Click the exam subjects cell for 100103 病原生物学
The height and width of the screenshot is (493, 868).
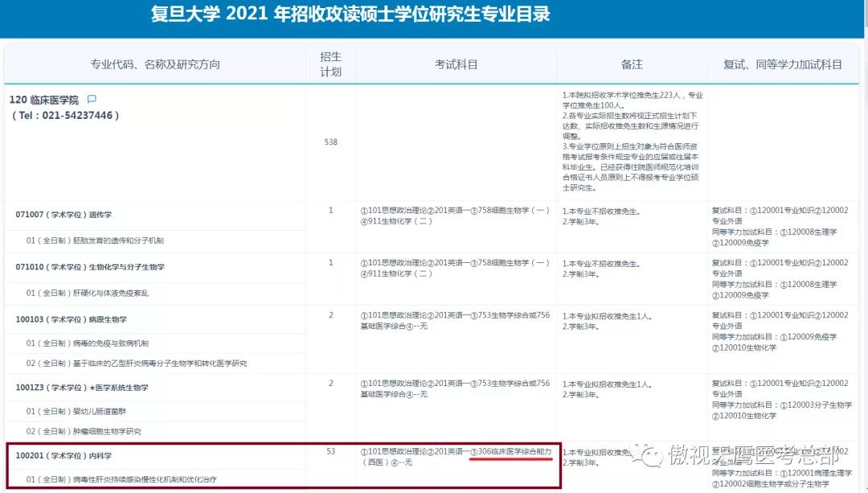pyautogui.click(x=455, y=321)
